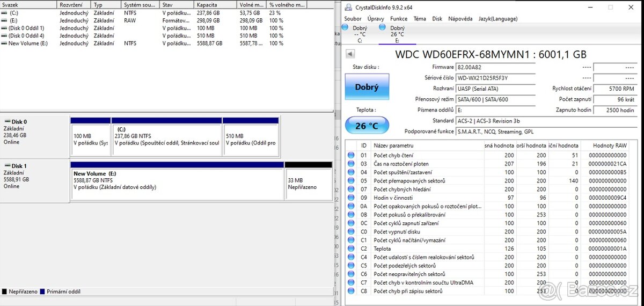This screenshot has width=644, height=306.
Task: Click the status orb for attribute 03
Action: [x=351, y=164]
